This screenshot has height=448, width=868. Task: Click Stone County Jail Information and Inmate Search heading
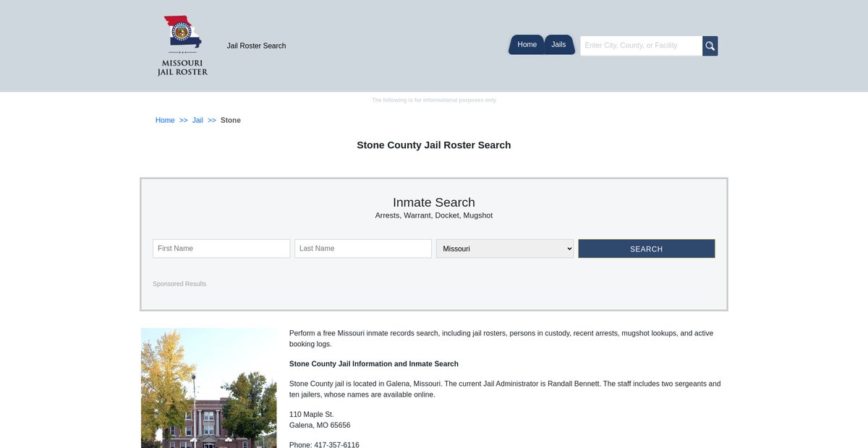point(374,364)
